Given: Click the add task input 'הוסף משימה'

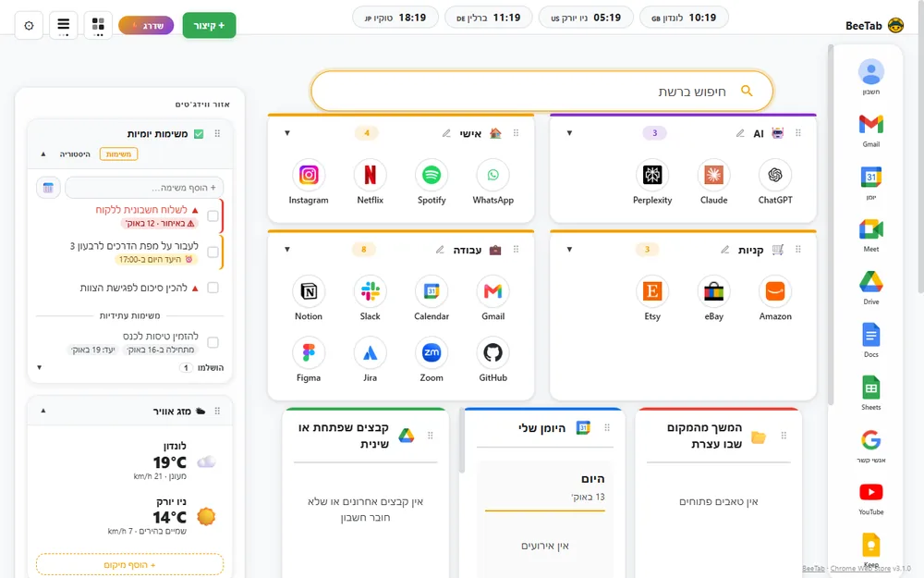Looking at the screenshot, I should tap(144, 188).
